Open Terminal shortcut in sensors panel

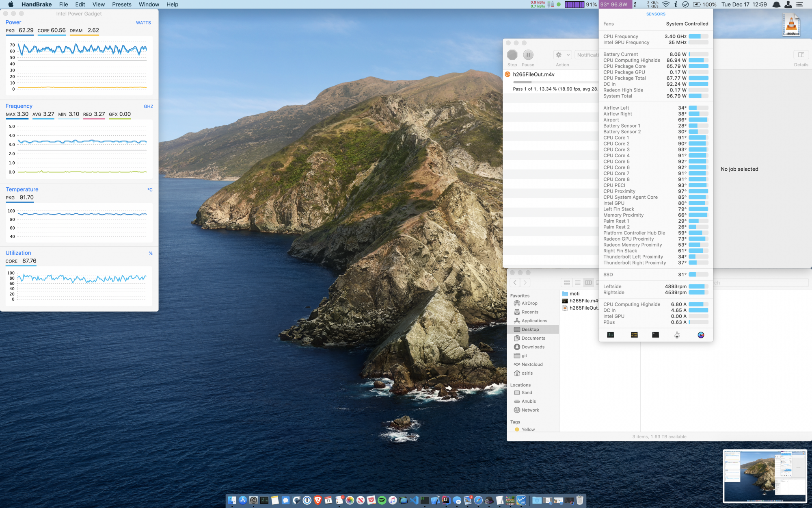[655, 335]
